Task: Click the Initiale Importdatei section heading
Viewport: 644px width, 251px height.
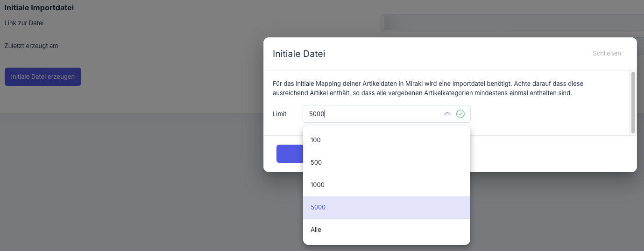Action: pyautogui.click(x=39, y=8)
